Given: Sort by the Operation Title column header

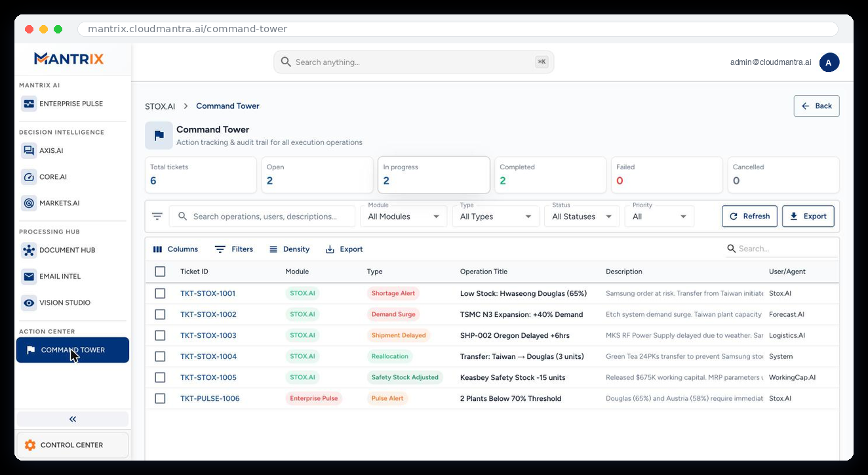Looking at the screenshot, I should [x=484, y=272].
